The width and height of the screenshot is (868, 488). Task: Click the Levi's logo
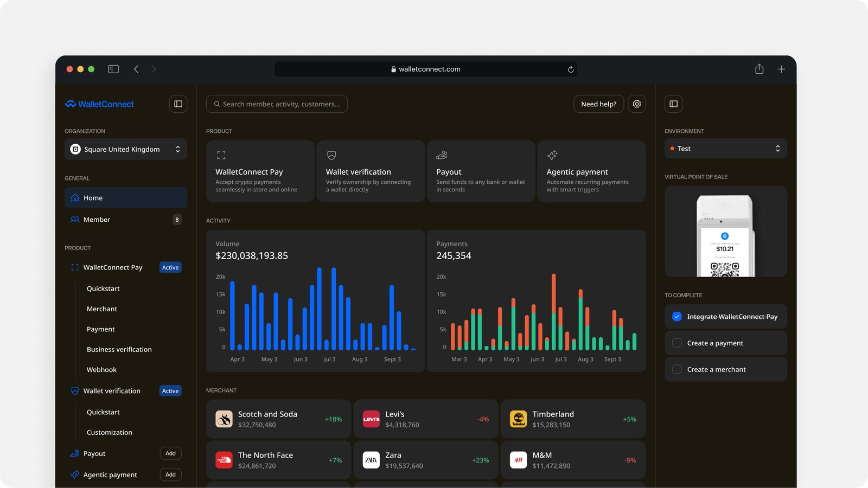coord(371,419)
